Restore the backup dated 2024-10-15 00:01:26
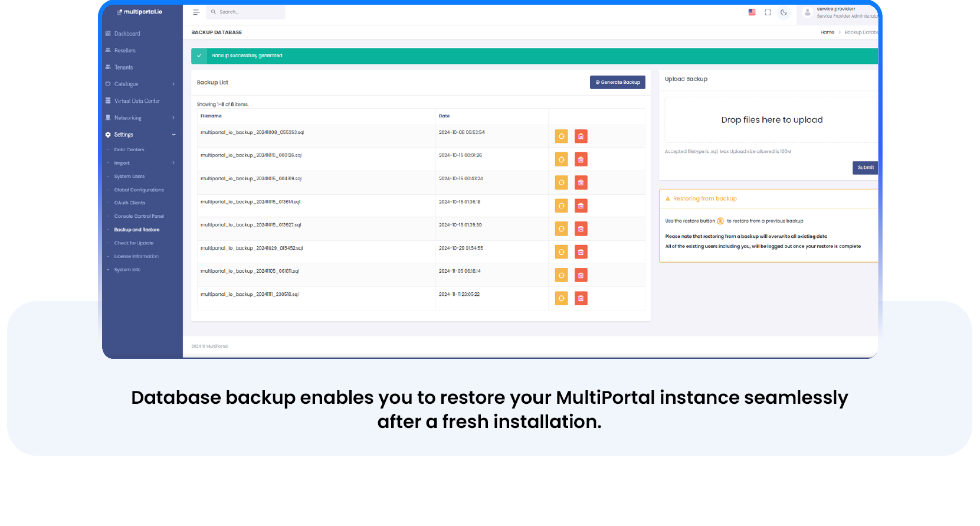 point(562,159)
